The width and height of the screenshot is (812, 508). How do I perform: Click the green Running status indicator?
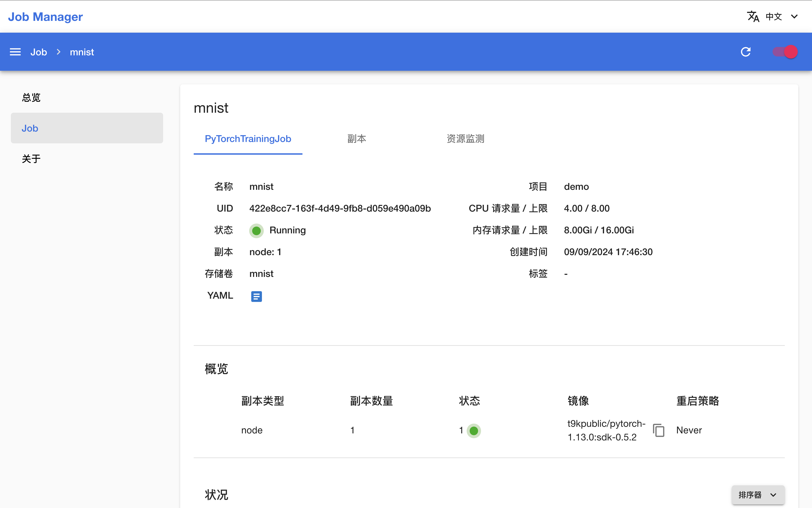[256, 230]
